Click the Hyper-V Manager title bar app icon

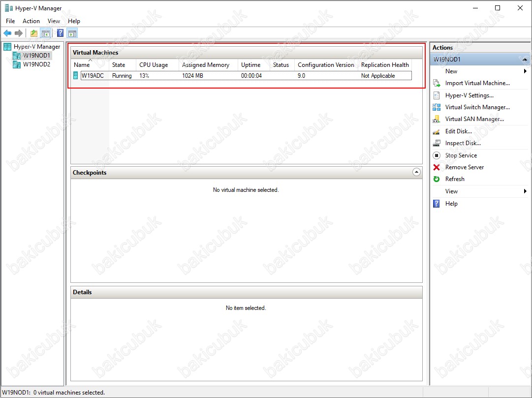click(x=8, y=8)
